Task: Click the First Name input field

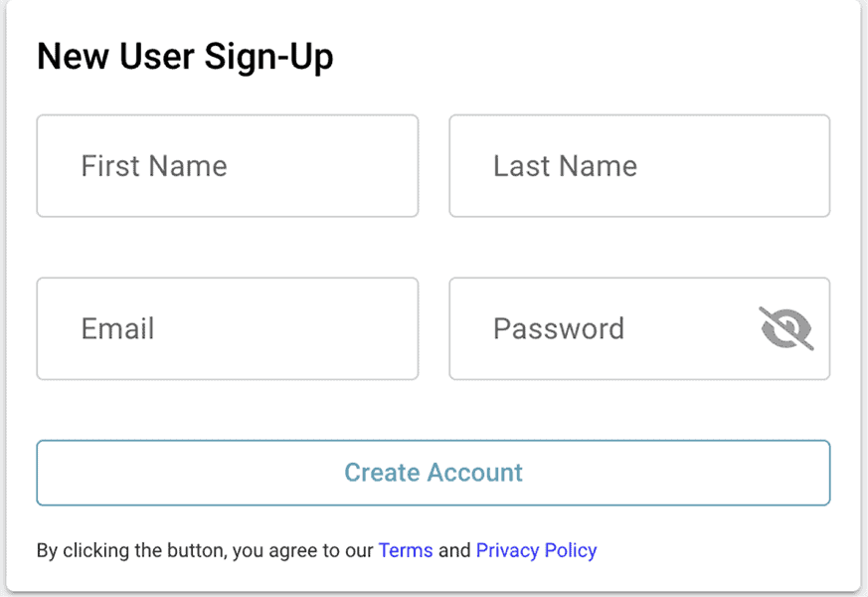Action: point(227,166)
